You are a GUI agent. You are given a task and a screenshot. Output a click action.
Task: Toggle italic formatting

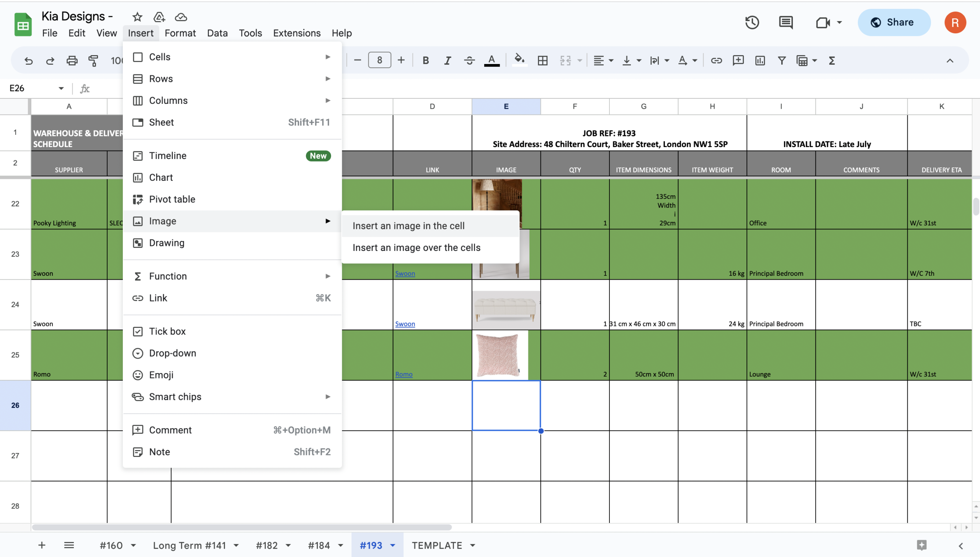pos(447,61)
